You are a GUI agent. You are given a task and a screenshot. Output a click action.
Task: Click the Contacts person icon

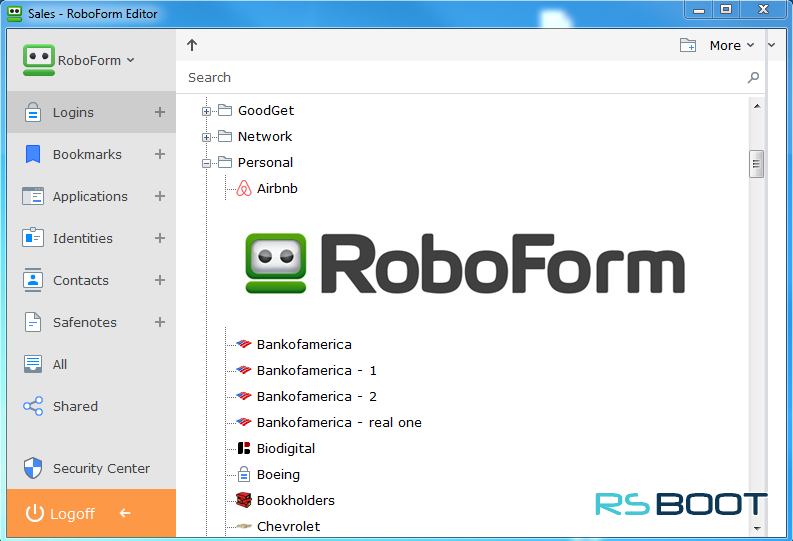(x=33, y=280)
